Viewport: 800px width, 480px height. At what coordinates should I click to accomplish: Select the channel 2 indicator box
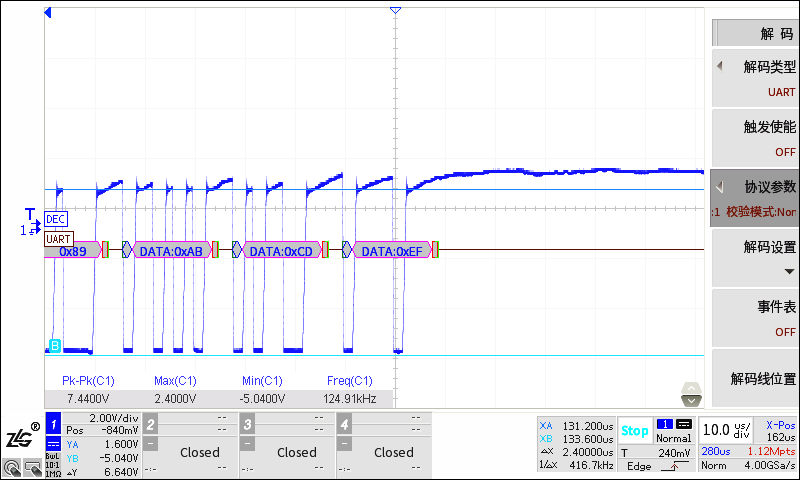151,424
